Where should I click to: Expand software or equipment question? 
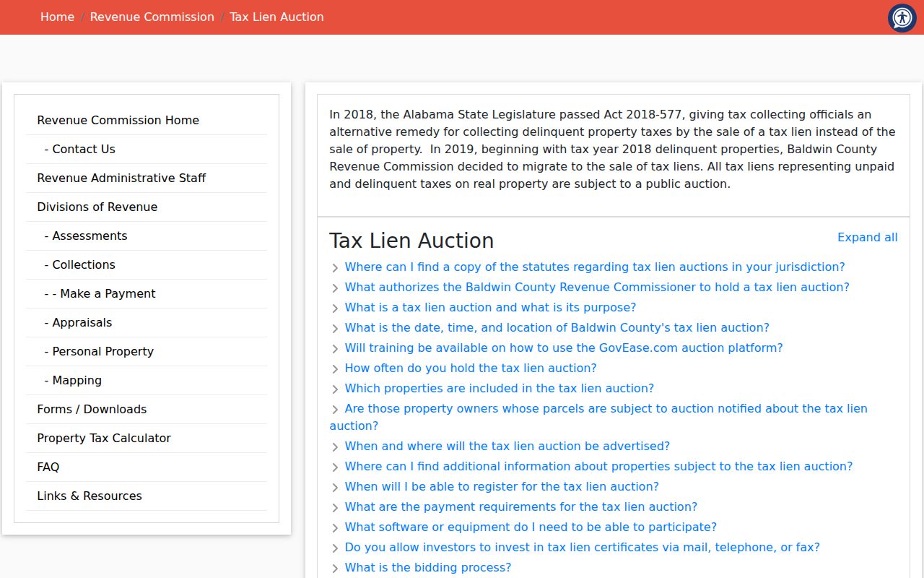click(531, 527)
